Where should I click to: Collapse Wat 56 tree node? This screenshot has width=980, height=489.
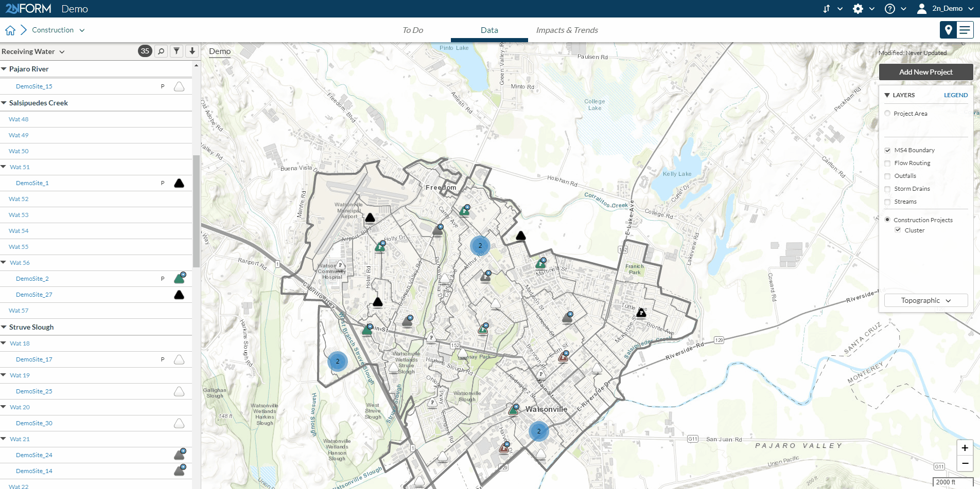click(4, 263)
